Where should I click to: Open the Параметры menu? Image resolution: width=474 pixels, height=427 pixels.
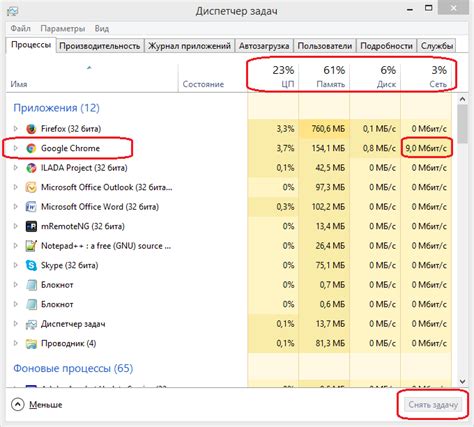pos(63,28)
